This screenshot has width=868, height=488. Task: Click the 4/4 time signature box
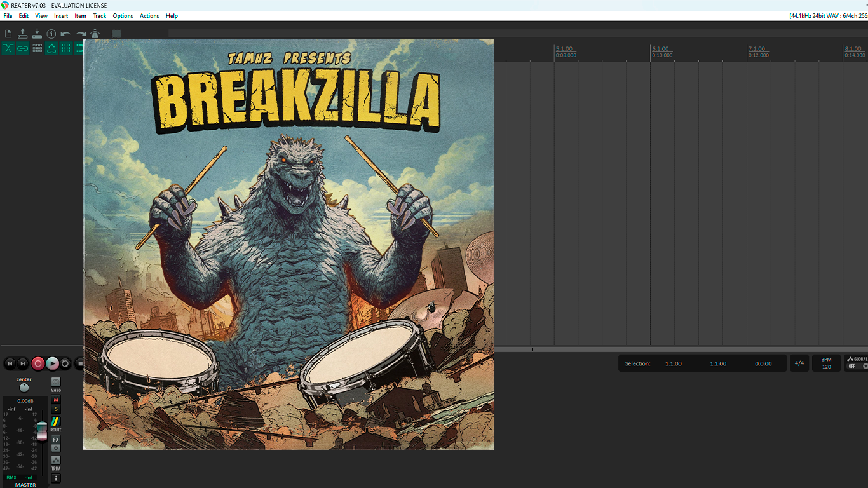point(799,363)
